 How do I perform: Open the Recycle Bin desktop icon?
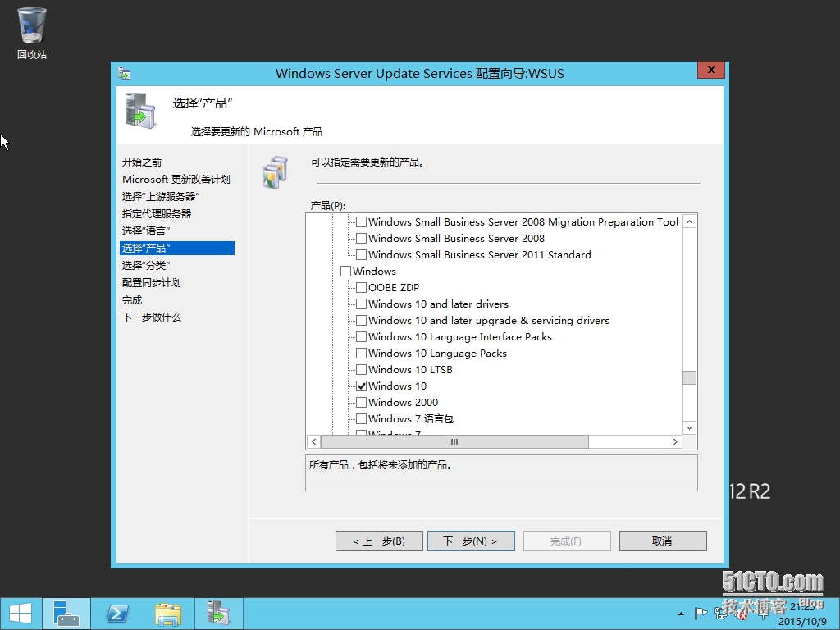[x=32, y=33]
